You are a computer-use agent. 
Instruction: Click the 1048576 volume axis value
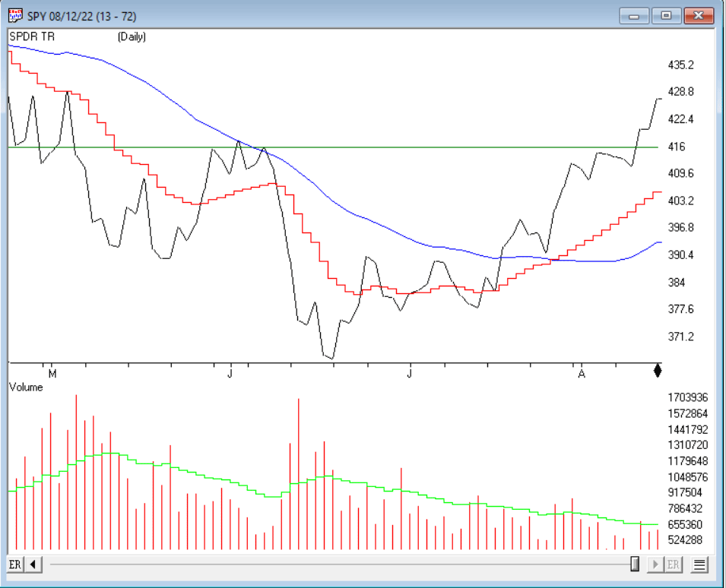coord(687,477)
